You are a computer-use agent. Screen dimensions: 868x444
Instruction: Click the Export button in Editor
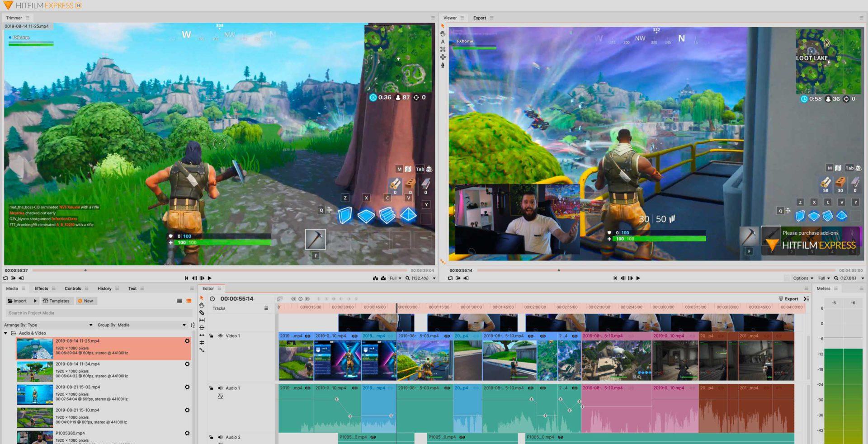tap(788, 299)
